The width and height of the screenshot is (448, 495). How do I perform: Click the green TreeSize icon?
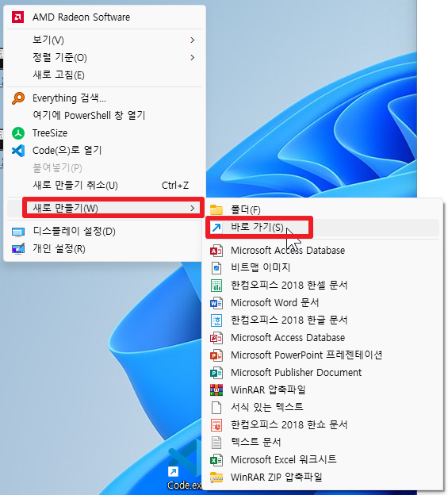pos(18,133)
